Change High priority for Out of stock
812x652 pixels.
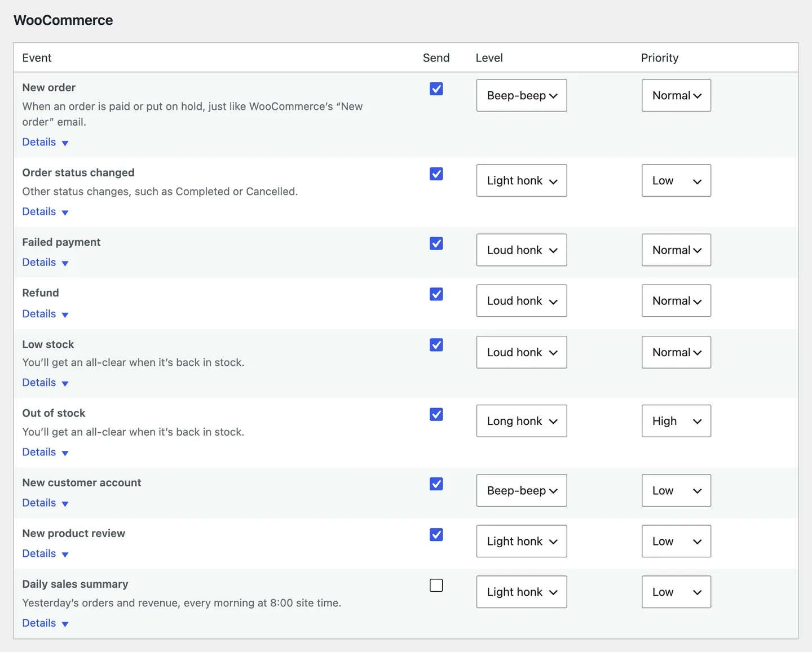click(x=676, y=421)
